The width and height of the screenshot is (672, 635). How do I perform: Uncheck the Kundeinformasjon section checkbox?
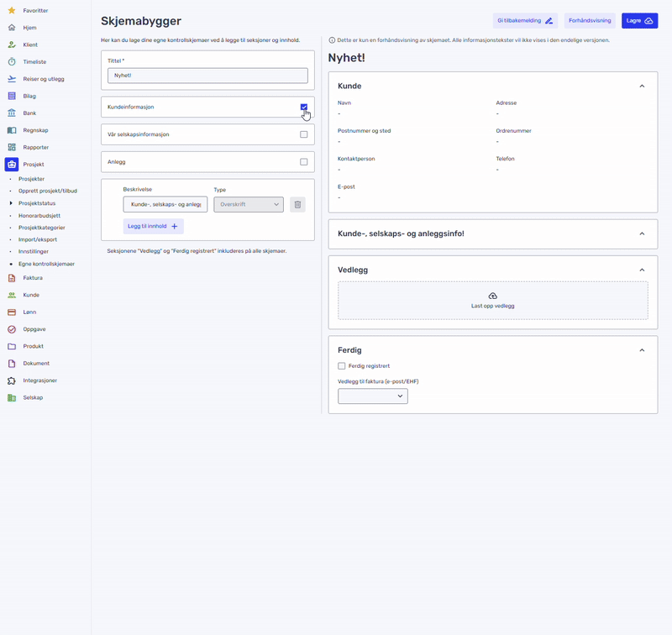[x=303, y=107]
